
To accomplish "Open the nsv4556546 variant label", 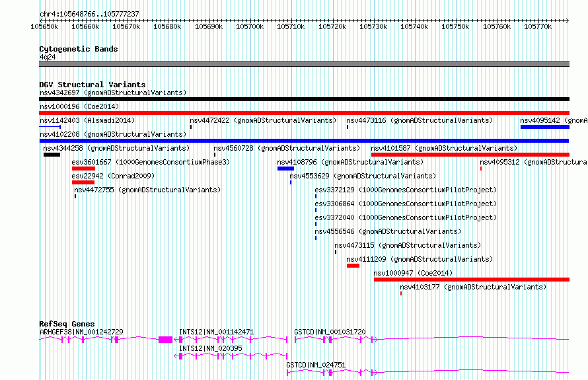I will click(x=388, y=231).
